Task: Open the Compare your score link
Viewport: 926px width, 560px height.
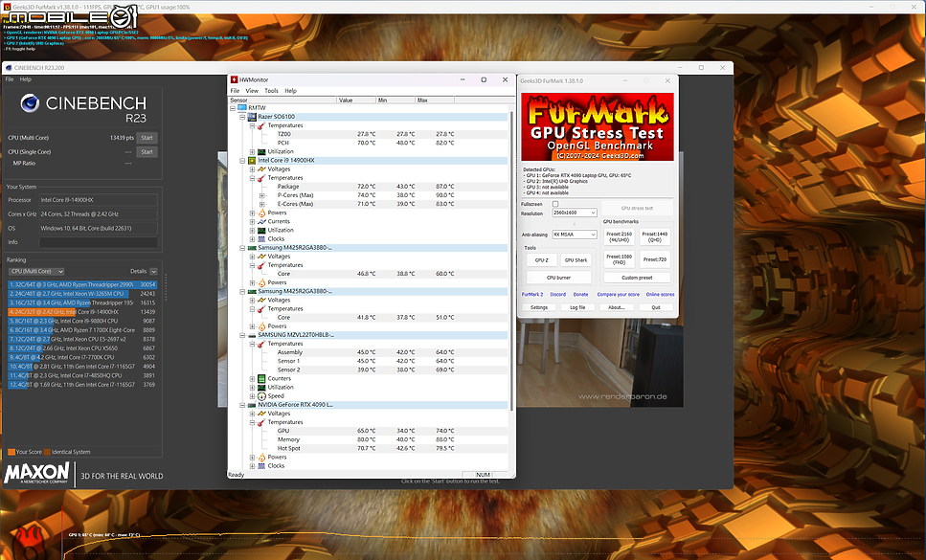Action: (618, 295)
